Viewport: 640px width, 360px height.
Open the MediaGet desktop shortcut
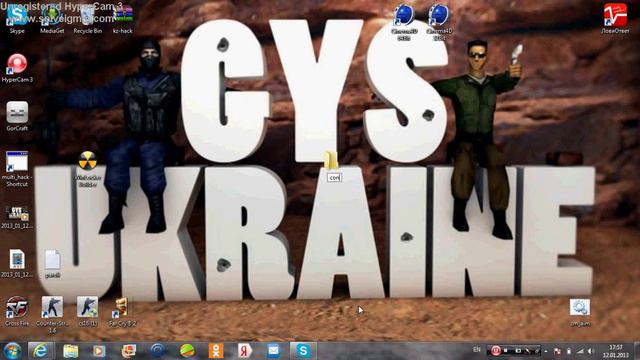(52, 20)
